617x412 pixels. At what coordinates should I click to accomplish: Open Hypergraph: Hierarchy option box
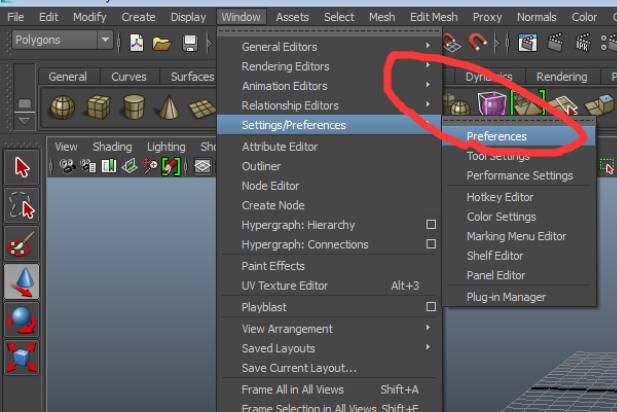[431, 225]
